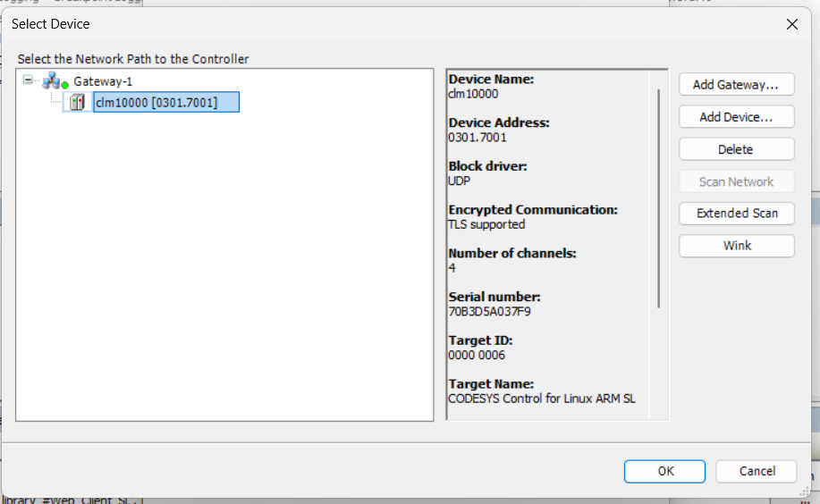Select the Gateway-1 label in tree

click(x=103, y=81)
